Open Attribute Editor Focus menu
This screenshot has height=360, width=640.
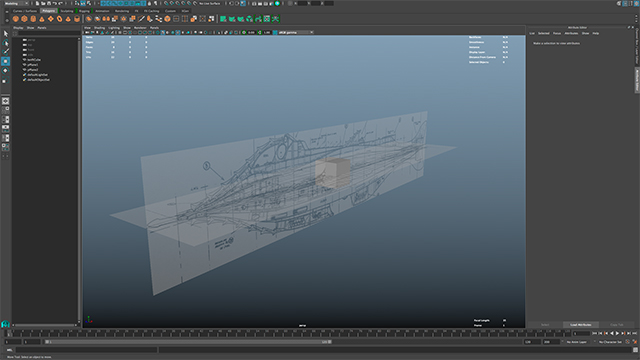pyautogui.click(x=557, y=33)
